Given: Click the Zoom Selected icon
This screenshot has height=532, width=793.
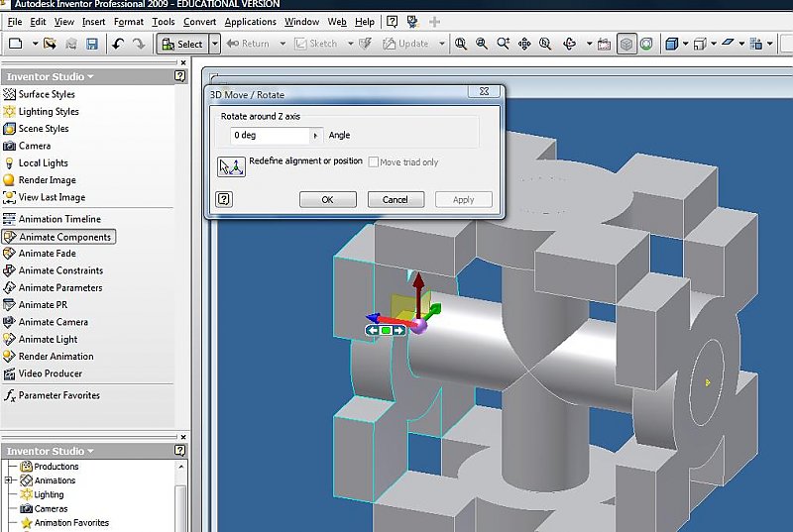Looking at the screenshot, I should pyautogui.click(x=545, y=44).
